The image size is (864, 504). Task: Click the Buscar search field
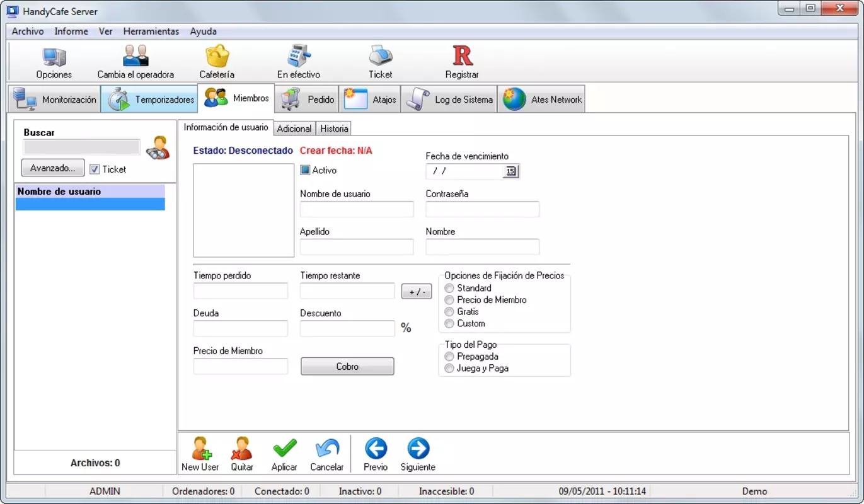81,147
